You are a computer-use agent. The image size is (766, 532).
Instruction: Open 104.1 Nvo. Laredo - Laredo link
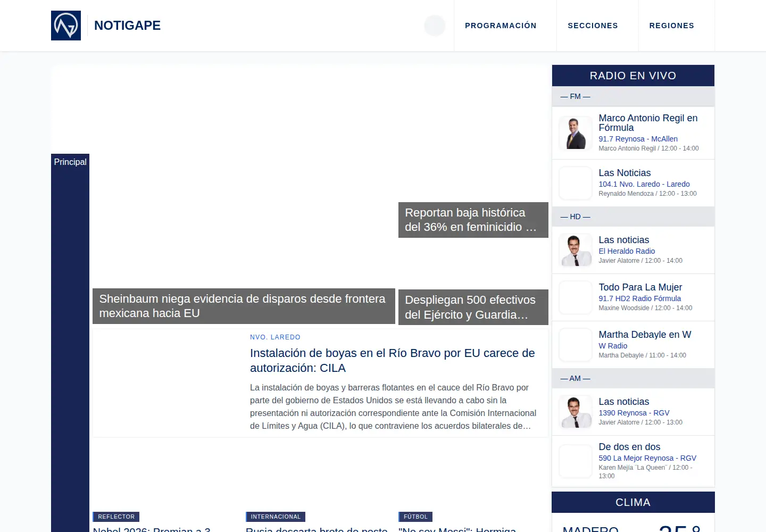pyautogui.click(x=644, y=184)
